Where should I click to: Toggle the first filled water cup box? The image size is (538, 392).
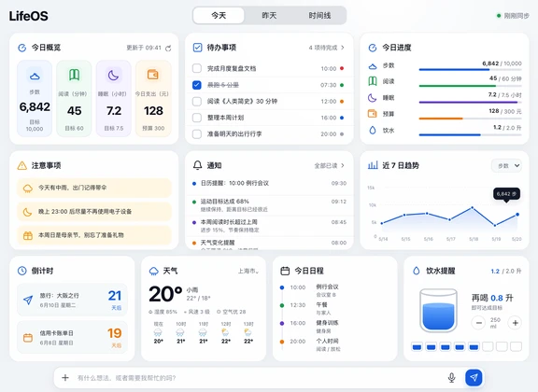pos(417,346)
